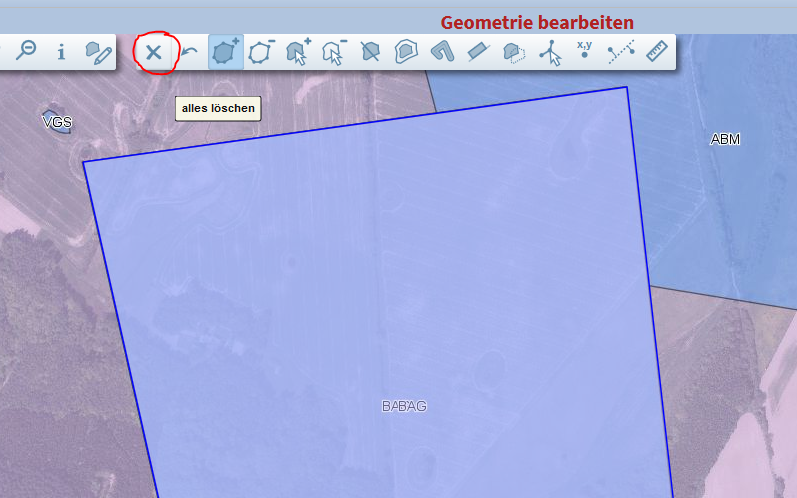
Task: Select the cut polygon minus tool
Action: click(262, 52)
